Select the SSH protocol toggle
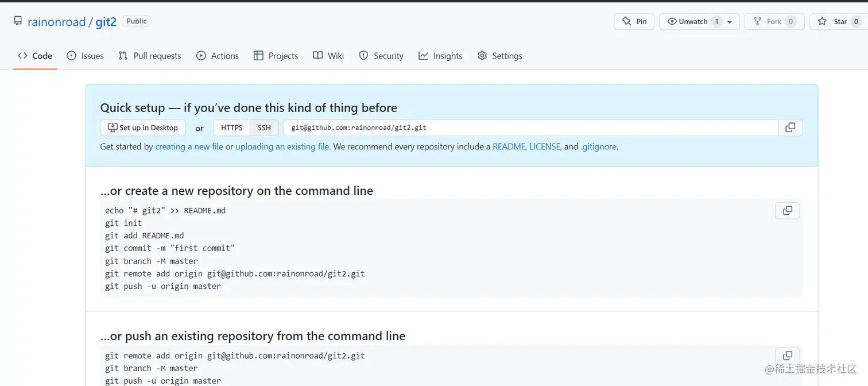This screenshot has width=868, height=386. pos(264,128)
